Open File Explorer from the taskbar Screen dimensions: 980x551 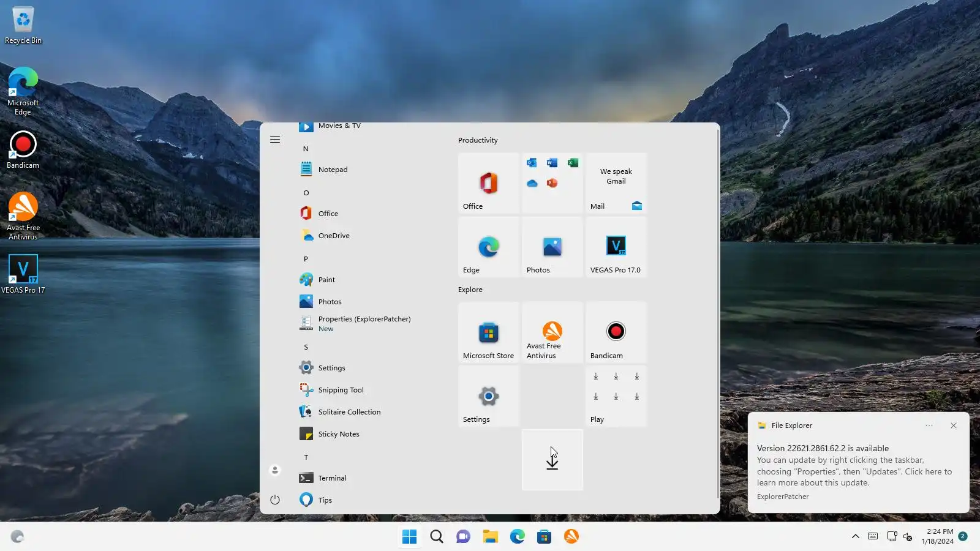490,537
